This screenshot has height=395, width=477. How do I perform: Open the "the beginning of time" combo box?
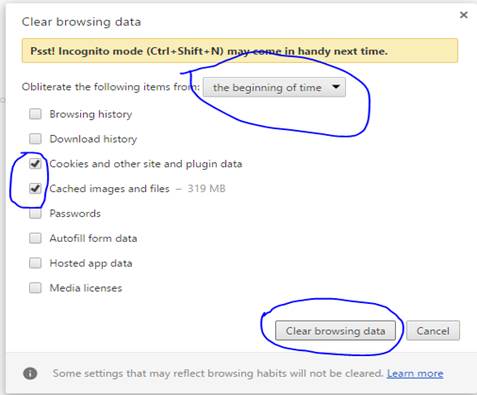[274, 87]
